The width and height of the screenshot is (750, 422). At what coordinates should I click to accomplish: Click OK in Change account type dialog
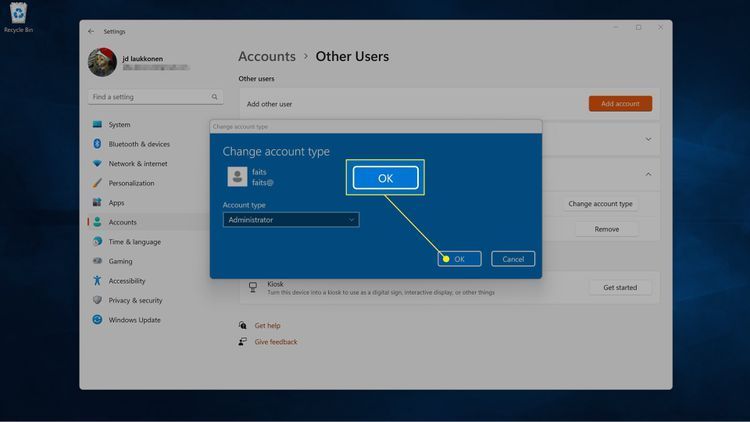[459, 259]
